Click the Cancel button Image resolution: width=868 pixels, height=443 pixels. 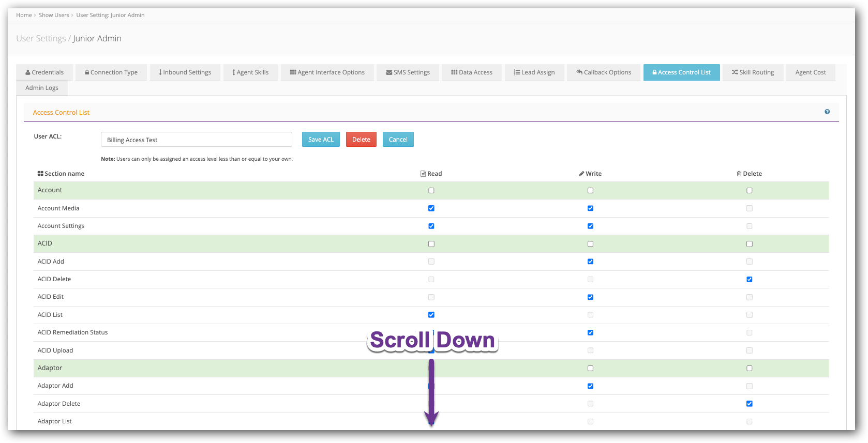398,140
